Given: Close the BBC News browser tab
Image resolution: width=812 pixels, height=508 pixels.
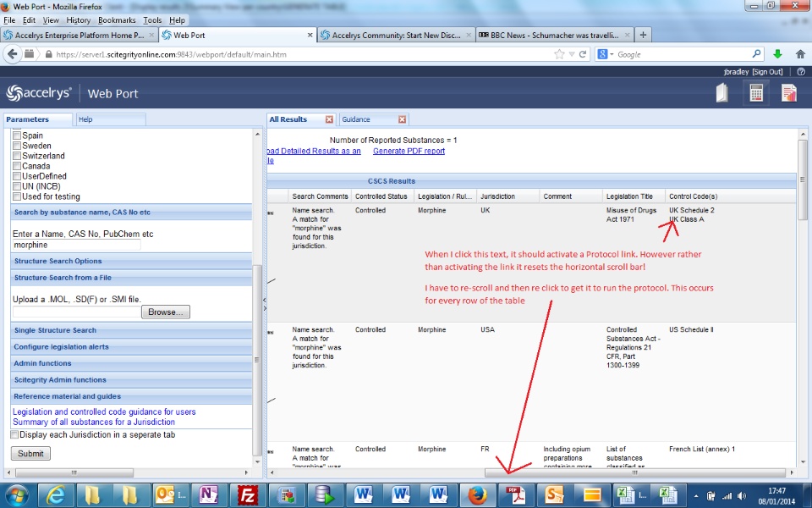Looking at the screenshot, I should pos(627,36).
